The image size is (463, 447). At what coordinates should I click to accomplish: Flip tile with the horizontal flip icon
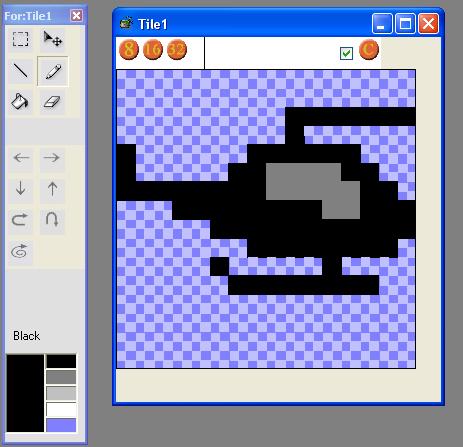21,220
